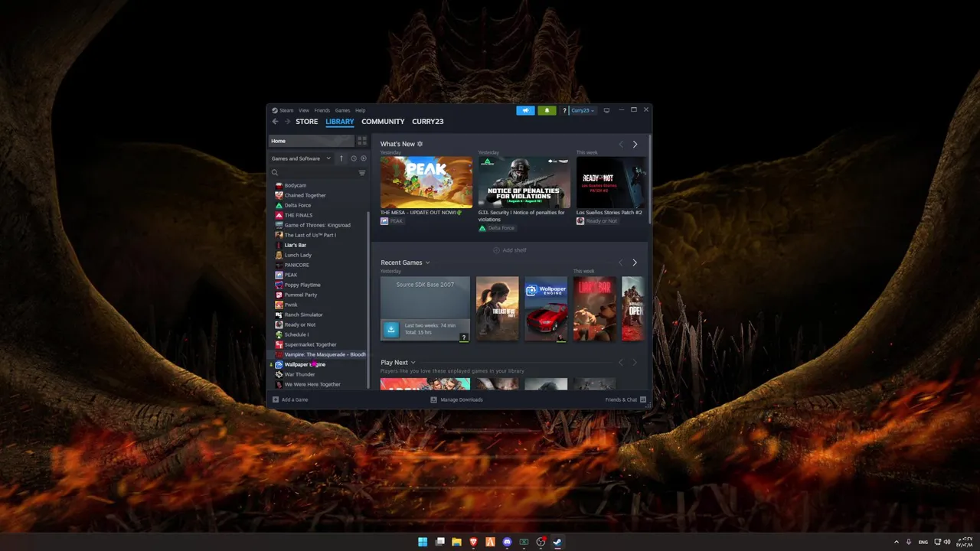This screenshot has height=551, width=980.
Task: Click the library search input field
Action: [x=318, y=173]
